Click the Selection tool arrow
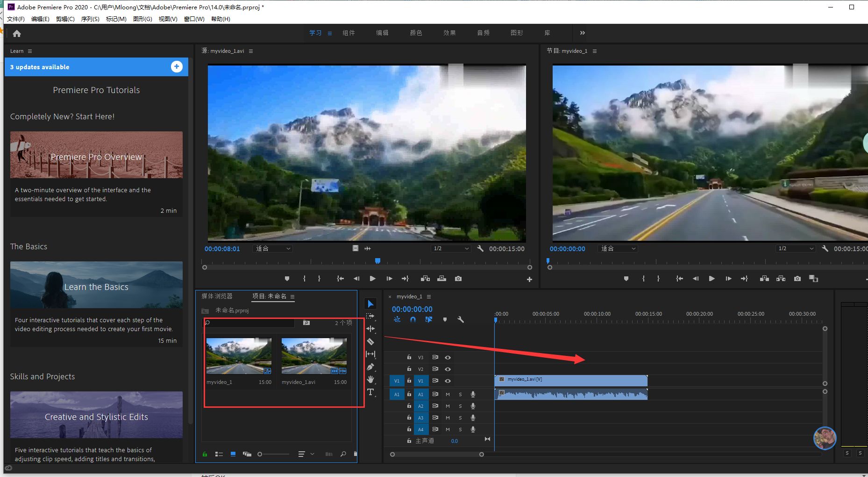Screen dimensions: 868x477 [370, 304]
